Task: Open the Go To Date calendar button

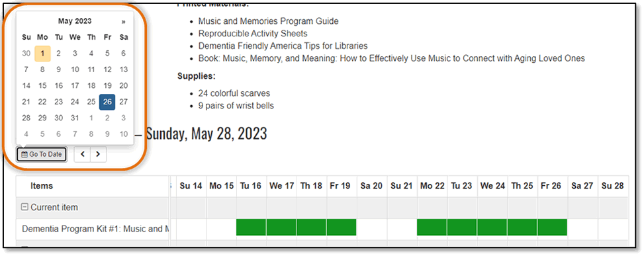Action: point(42,154)
